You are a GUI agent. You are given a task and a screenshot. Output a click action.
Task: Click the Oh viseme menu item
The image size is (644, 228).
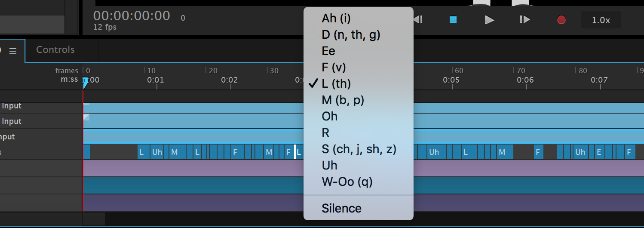[329, 117]
